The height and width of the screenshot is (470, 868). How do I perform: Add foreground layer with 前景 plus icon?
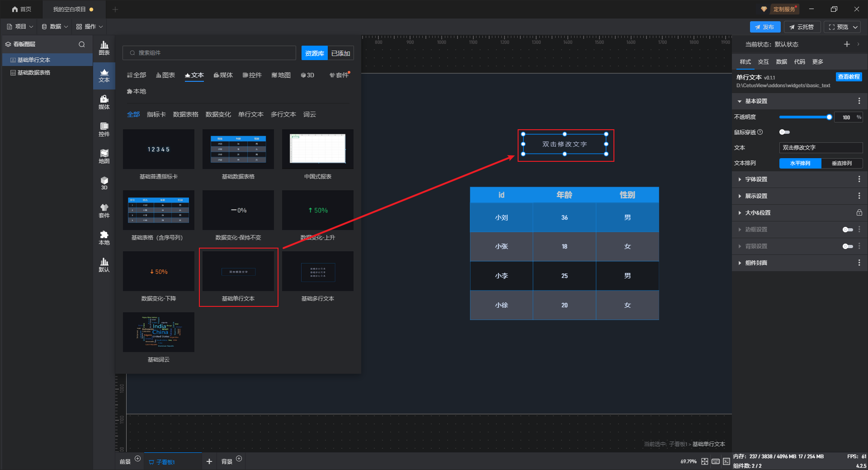tap(138, 459)
